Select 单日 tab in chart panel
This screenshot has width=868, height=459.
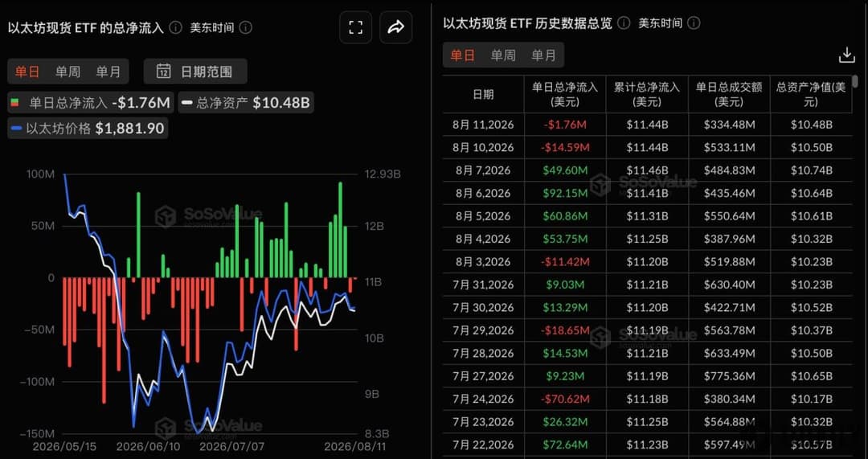tap(27, 72)
